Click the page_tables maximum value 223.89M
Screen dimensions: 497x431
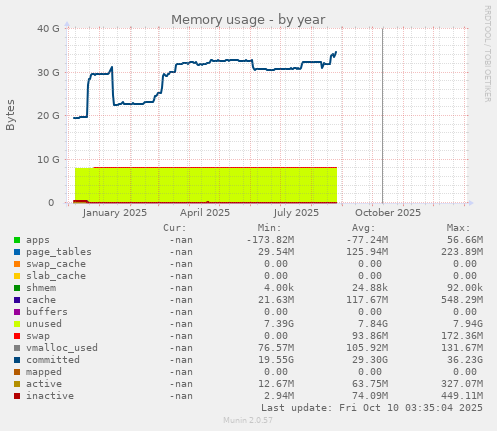[x=462, y=252]
